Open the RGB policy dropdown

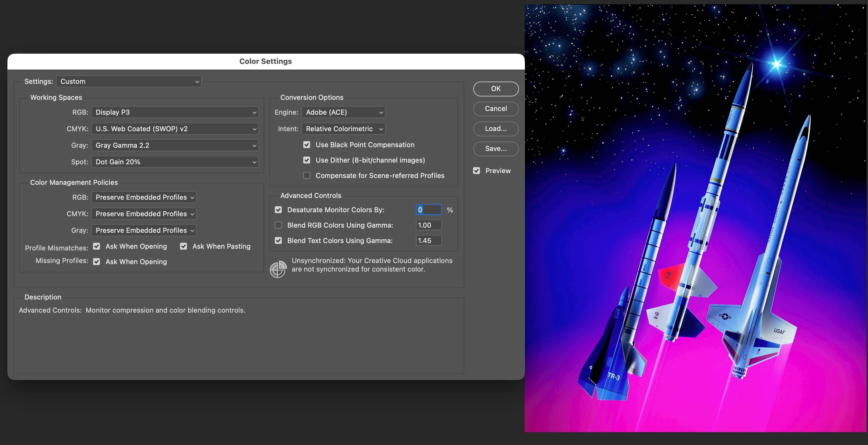(144, 197)
